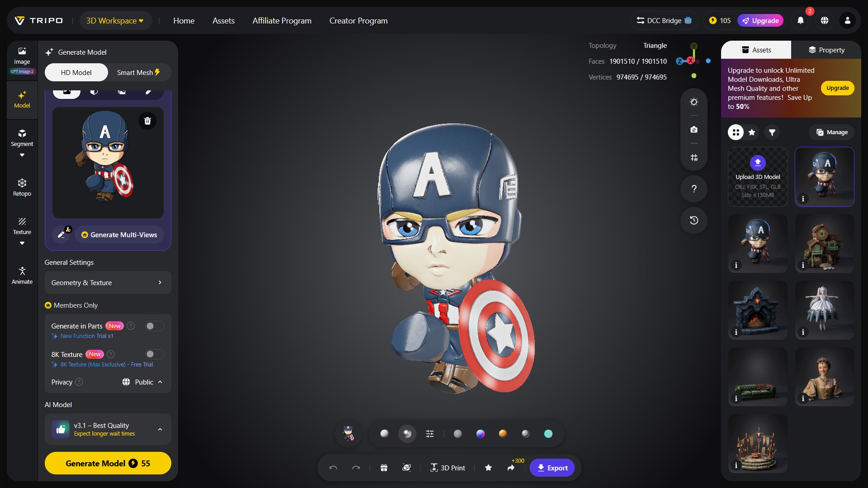Open the viewport help question mark
Viewport: 868px width, 488px height.
694,189
